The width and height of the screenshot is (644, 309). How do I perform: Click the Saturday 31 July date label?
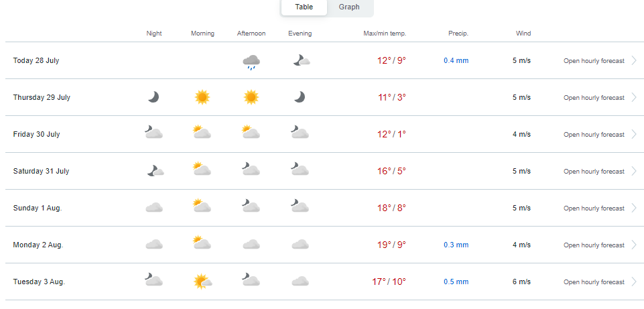click(x=41, y=171)
